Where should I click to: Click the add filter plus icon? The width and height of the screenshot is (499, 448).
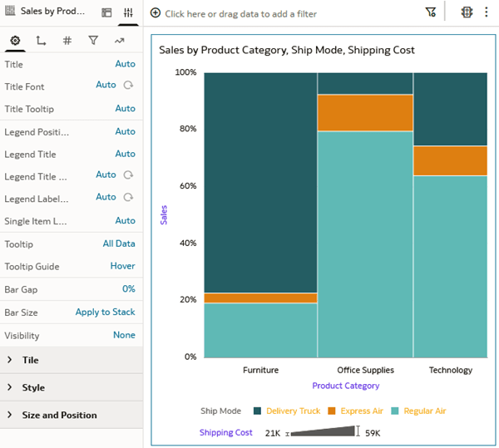(156, 13)
